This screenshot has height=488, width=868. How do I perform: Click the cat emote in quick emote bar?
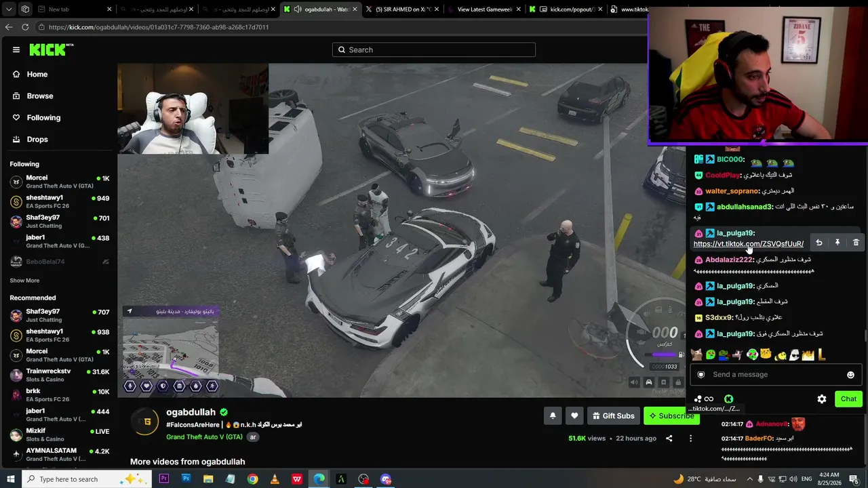pos(696,354)
